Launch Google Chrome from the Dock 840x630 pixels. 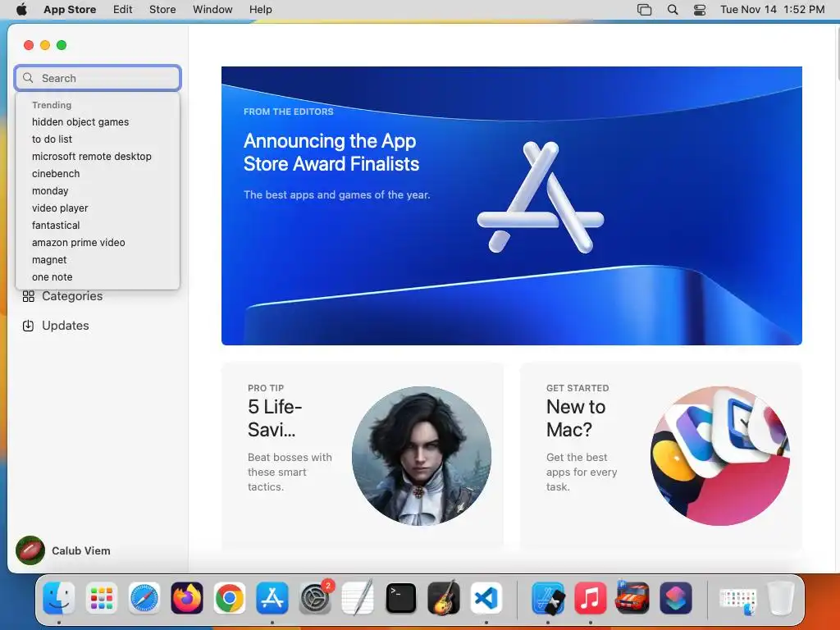(230, 598)
